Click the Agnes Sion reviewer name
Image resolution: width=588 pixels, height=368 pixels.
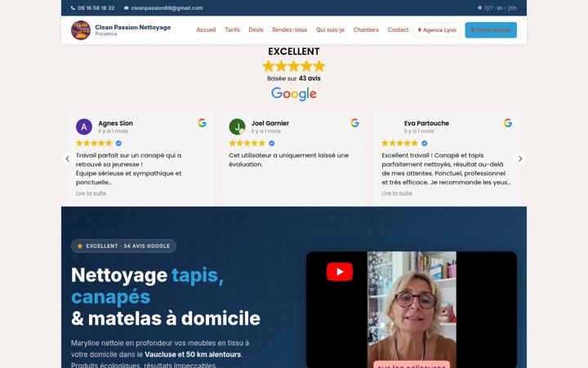[x=115, y=123]
